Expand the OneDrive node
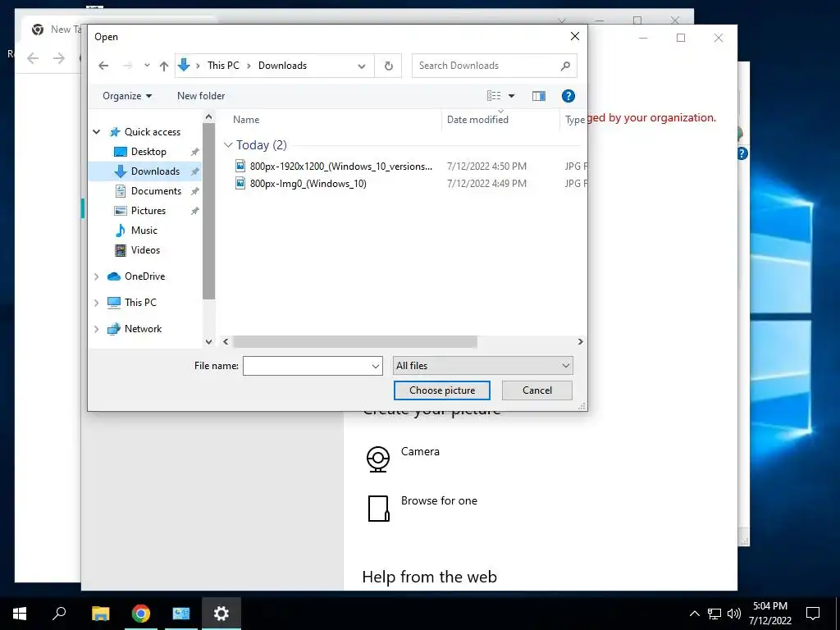Image resolution: width=840 pixels, height=630 pixels. click(x=97, y=276)
